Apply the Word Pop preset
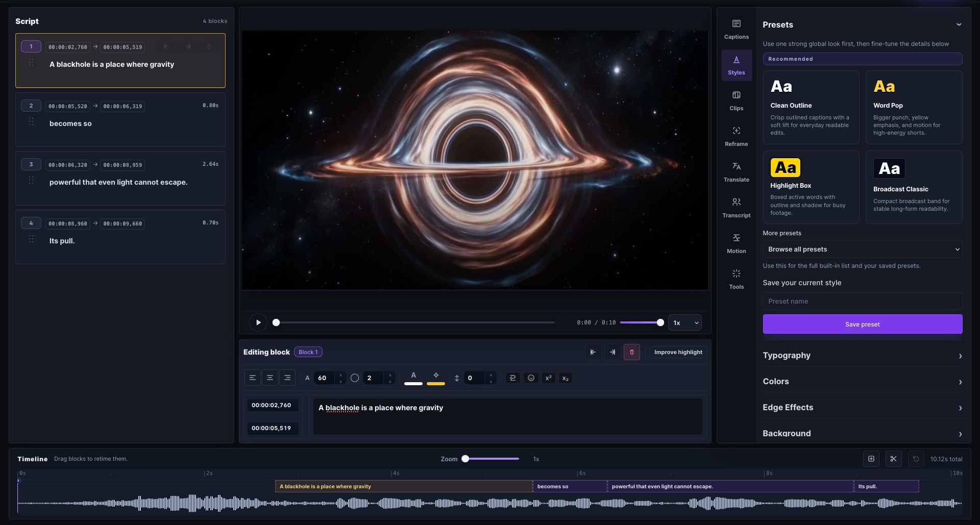Image resolution: width=980 pixels, height=525 pixels. coord(914,107)
